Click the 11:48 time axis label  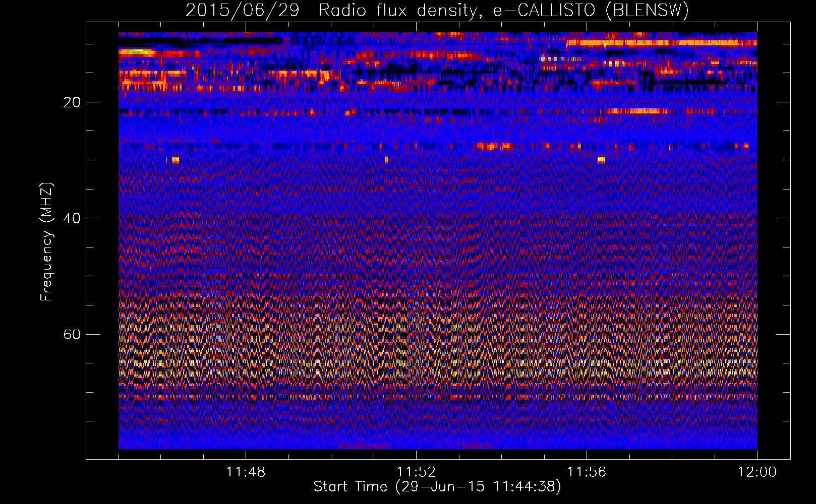pyautogui.click(x=246, y=472)
